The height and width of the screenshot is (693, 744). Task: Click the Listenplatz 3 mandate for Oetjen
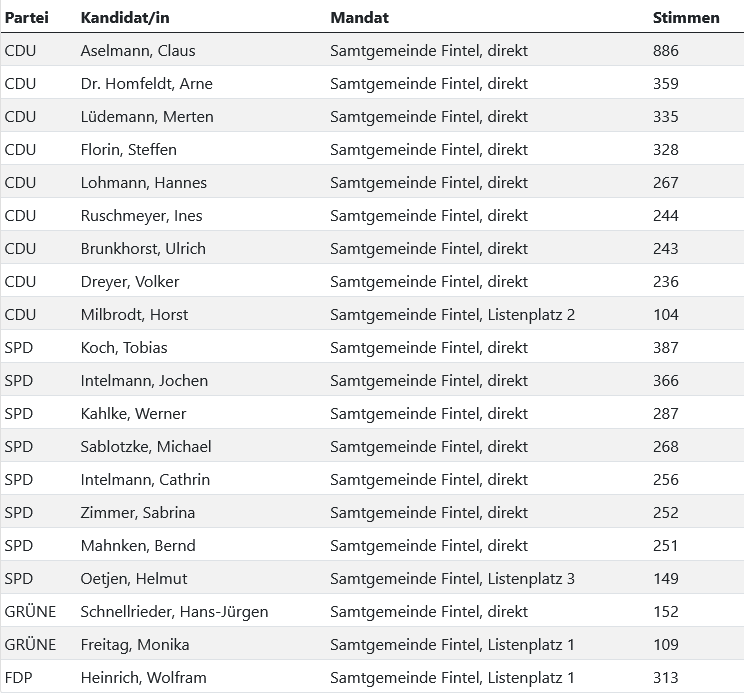pyautogui.click(x=452, y=578)
